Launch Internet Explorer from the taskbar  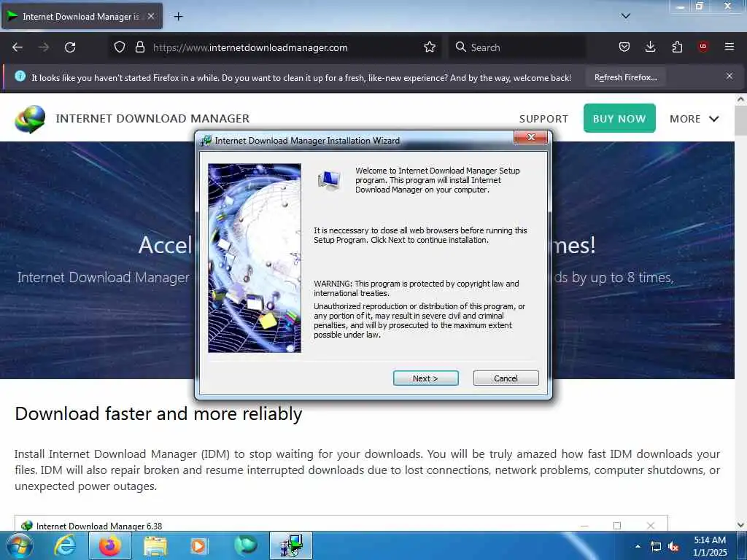coord(65,545)
